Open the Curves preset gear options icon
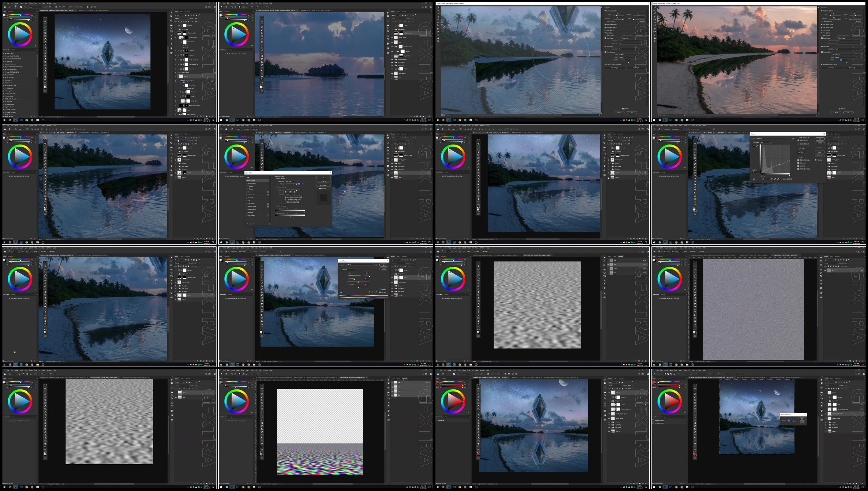 pos(793,139)
